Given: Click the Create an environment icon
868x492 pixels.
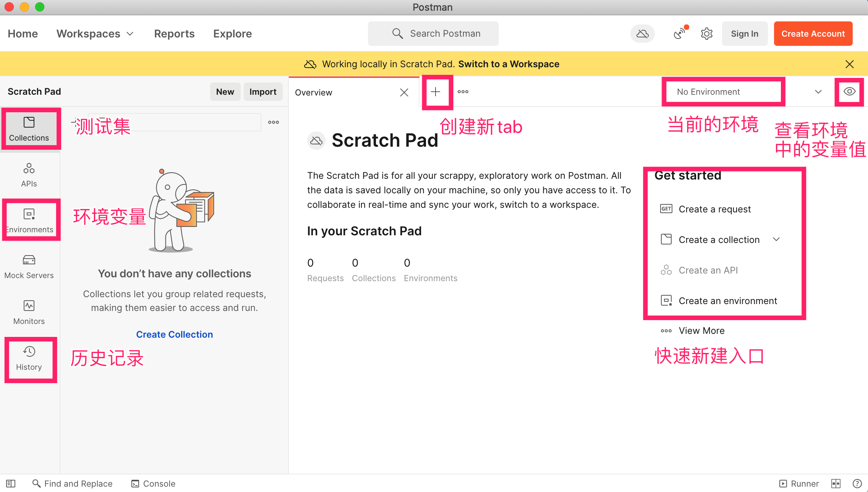Looking at the screenshot, I should (x=666, y=301).
